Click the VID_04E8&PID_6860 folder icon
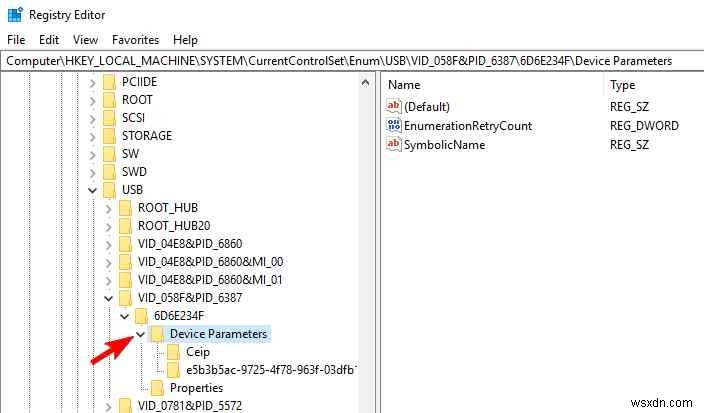This screenshot has width=704, height=413. [x=125, y=244]
